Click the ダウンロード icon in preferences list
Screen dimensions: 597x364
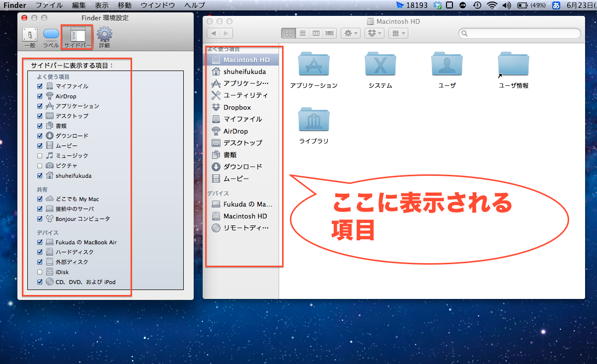tap(50, 136)
